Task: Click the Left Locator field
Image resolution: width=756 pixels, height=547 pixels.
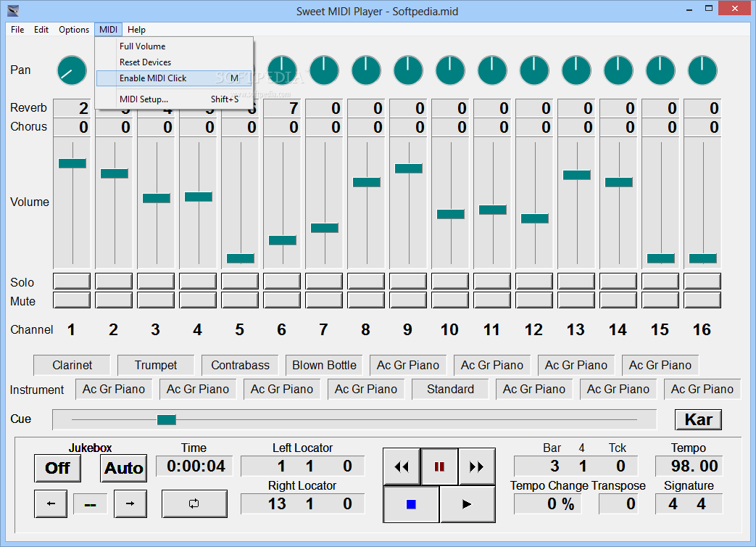Action: 303,466
